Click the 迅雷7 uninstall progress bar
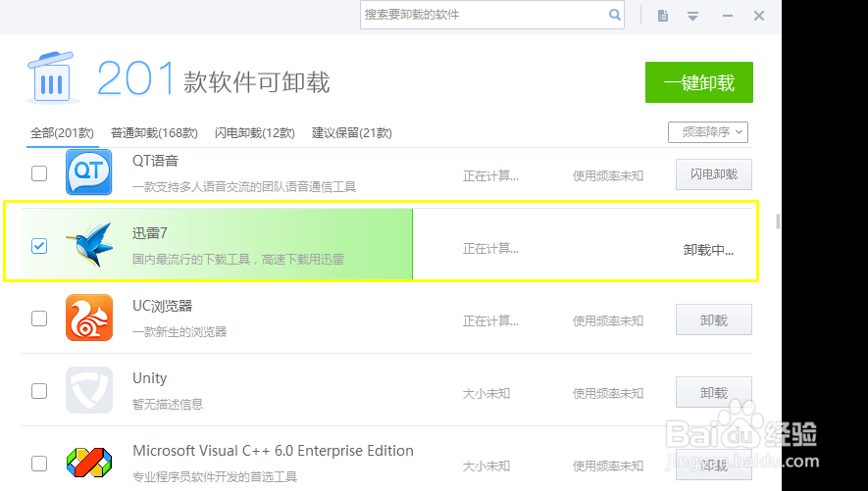The height and width of the screenshot is (491, 868). [217, 244]
